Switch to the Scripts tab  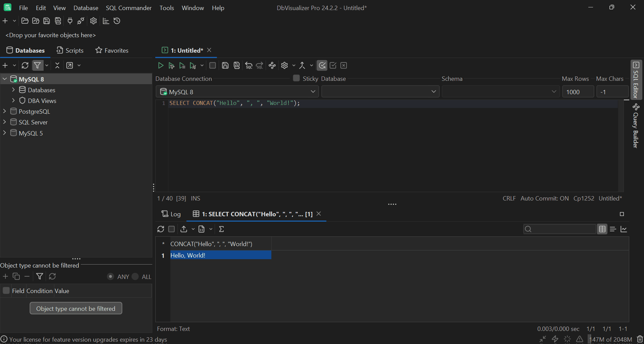(70, 50)
